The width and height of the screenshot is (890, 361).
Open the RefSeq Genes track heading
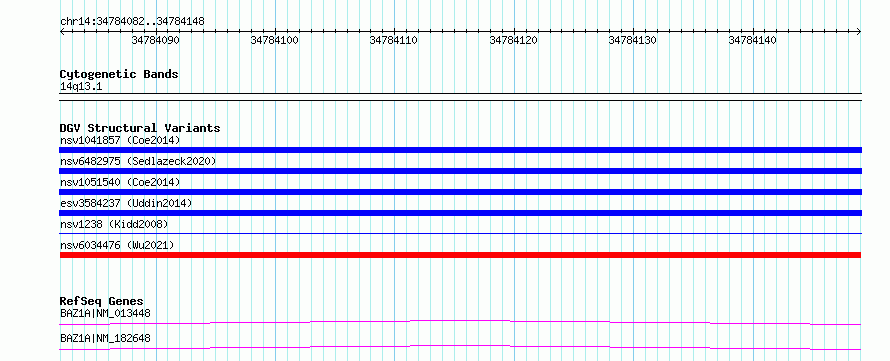pos(102,301)
